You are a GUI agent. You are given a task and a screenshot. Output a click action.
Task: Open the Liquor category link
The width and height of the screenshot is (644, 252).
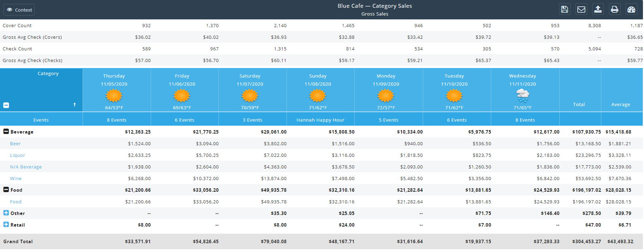[x=18, y=155]
